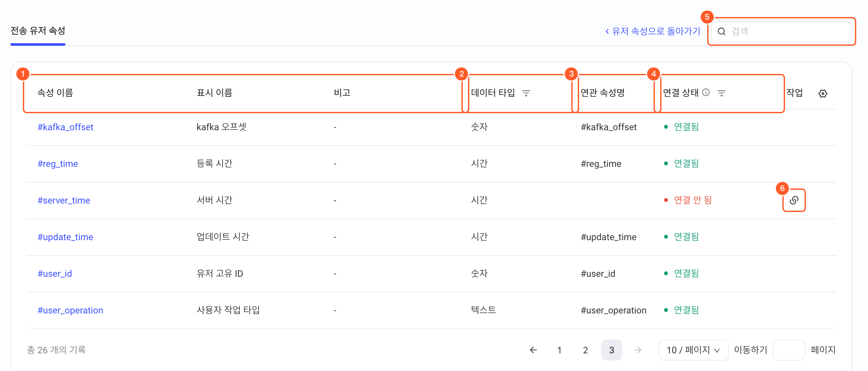Click the 텍스트 data type cell

484,310
